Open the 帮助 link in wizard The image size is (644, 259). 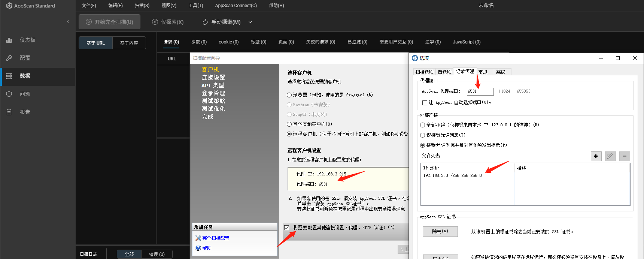point(207,248)
